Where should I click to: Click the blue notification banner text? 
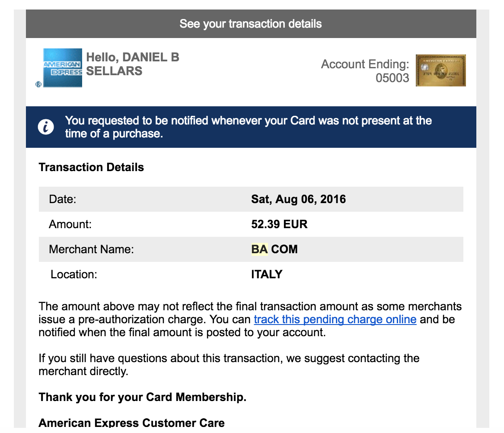click(248, 127)
